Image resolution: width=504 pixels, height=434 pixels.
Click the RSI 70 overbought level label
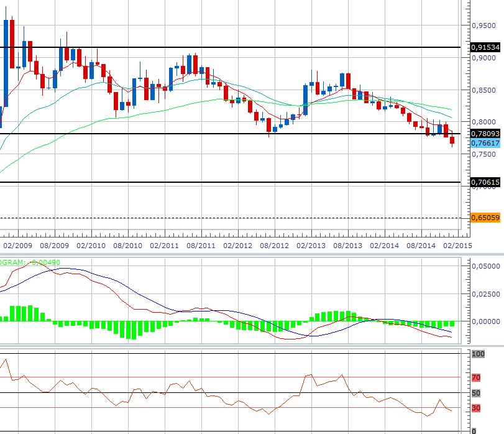tap(477, 377)
